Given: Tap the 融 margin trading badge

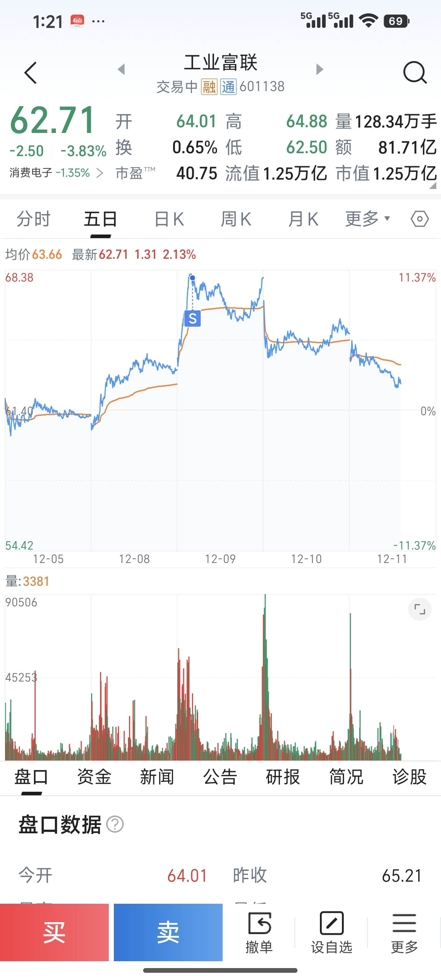Looking at the screenshot, I should point(209,87).
